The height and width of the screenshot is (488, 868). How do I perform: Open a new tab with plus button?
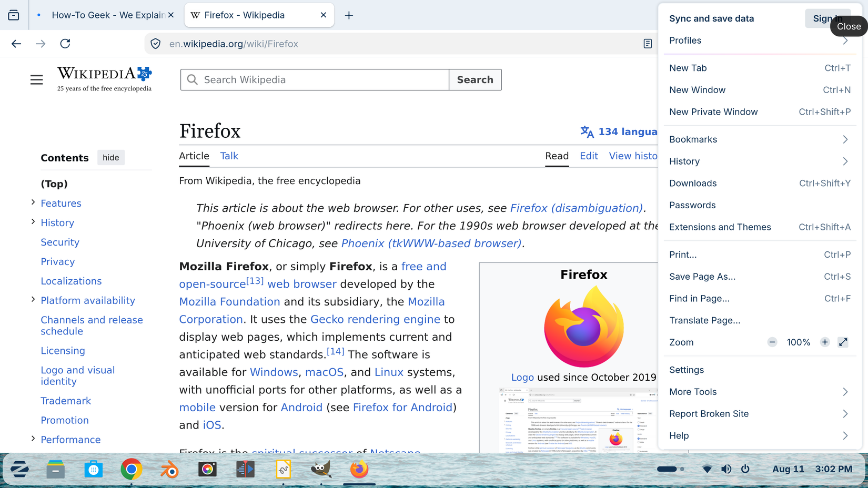(x=349, y=15)
